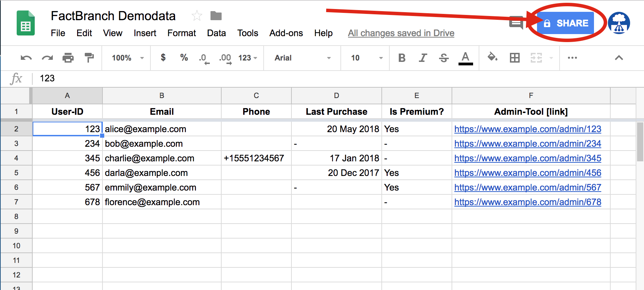Viewport: 644px width, 290px height.
Task: Open the Add-ons menu
Action: coord(286,33)
